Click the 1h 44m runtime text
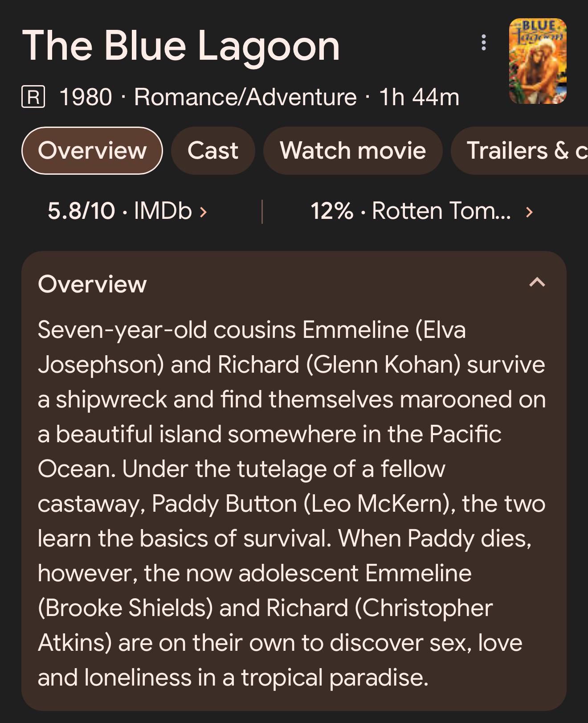The height and width of the screenshot is (723, 588). pyautogui.click(x=419, y=97)
